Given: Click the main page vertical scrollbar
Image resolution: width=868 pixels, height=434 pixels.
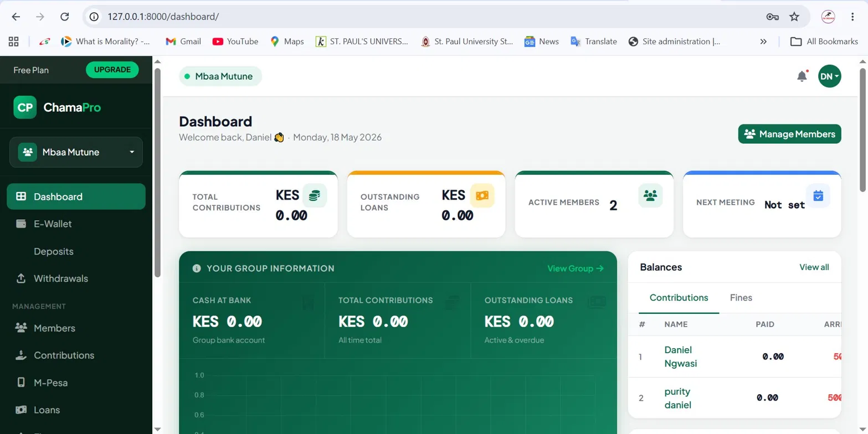Looking at the screenshot, I should 862,130.
